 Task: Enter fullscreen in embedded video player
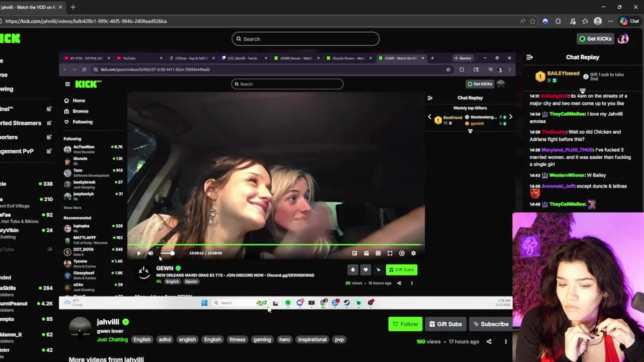point(390,253)
